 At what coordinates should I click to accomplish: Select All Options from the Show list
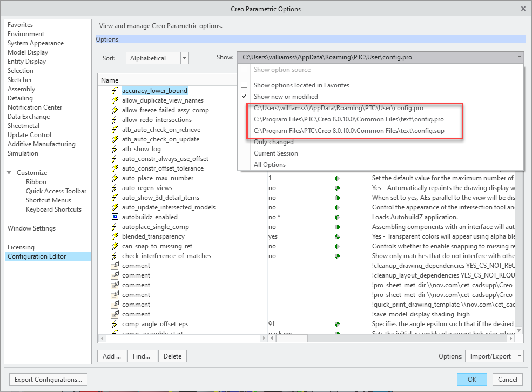click(270, 165)
